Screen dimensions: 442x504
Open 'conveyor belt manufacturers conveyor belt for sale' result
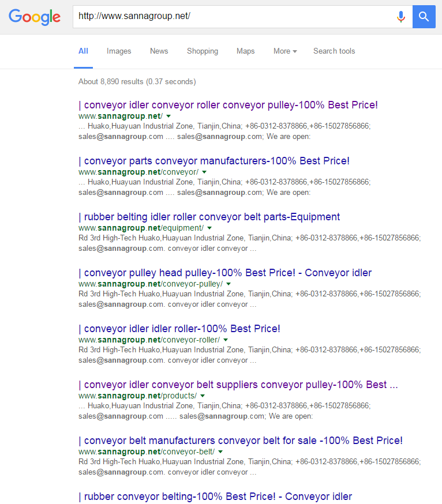[x=240, y=441]
